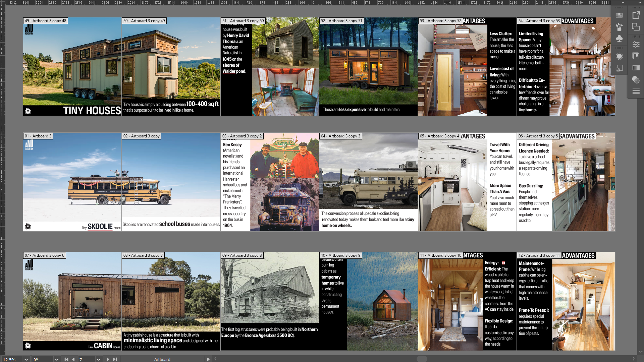Image resolution: width=644 pixels, height=362 pixels.
Task: Open the rotate view angle dropdown
Action: pyautogui.click(x=57, y=359)
